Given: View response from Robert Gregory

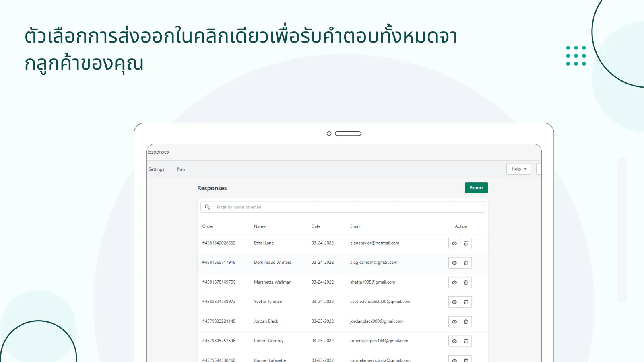Looking at the screenshot, I should 454,341.
